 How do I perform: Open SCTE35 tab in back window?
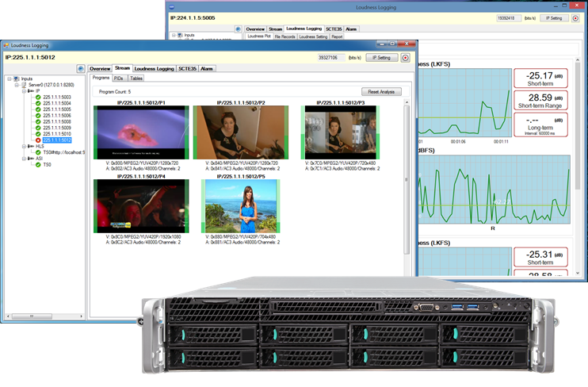point(334,29)
